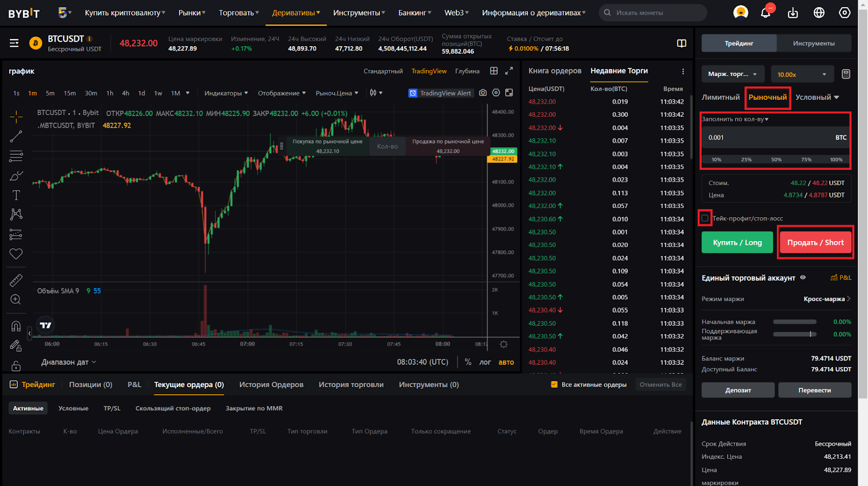Open chart settings gear near the time axis
This screenshot has height=486, width=868.
(x=503, y=344)
